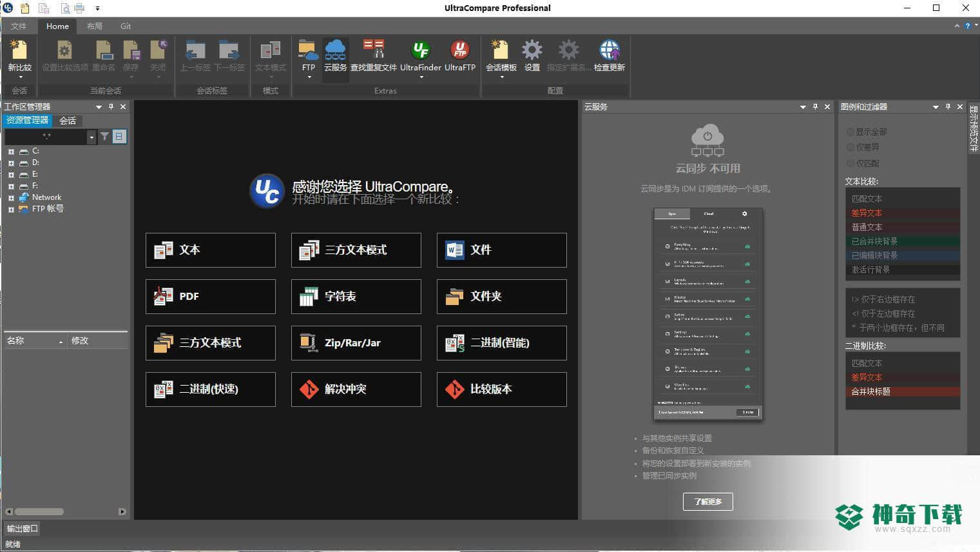This screenshot has height=552, width=980.
Task: Click the filter funnel icon in workspace manager
Action: tap(104, 137)
